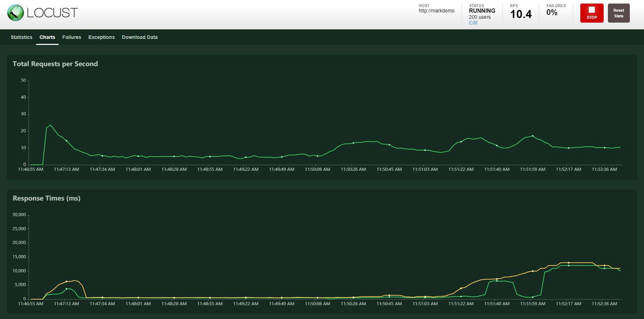Viewport: 644px width, 319px height.
Task: Stop the running load test
Action: (592, 13)
